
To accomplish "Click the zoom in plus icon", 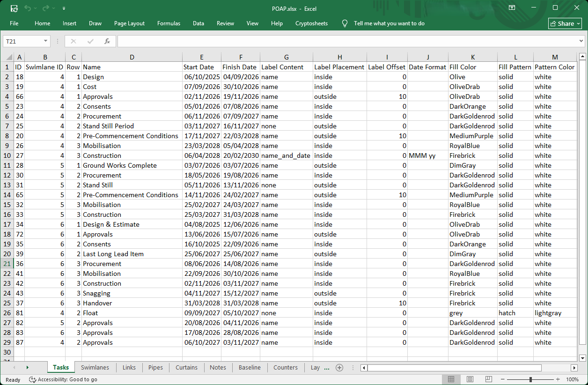I will click(x=558, y=379).
